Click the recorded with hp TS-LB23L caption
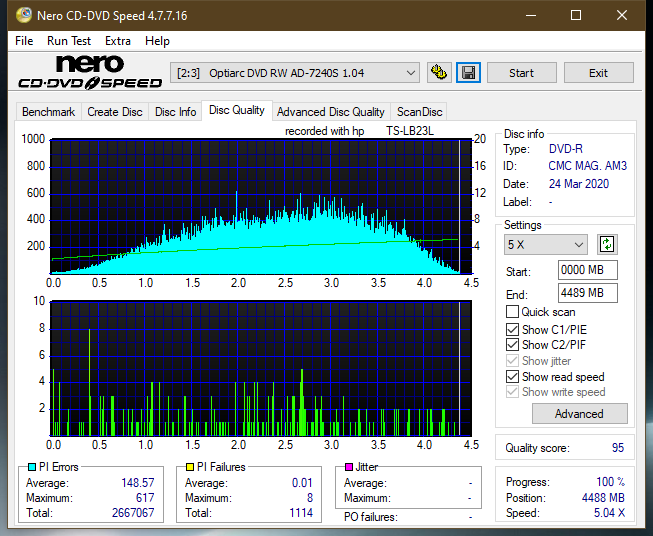 [x=359, y=131]
